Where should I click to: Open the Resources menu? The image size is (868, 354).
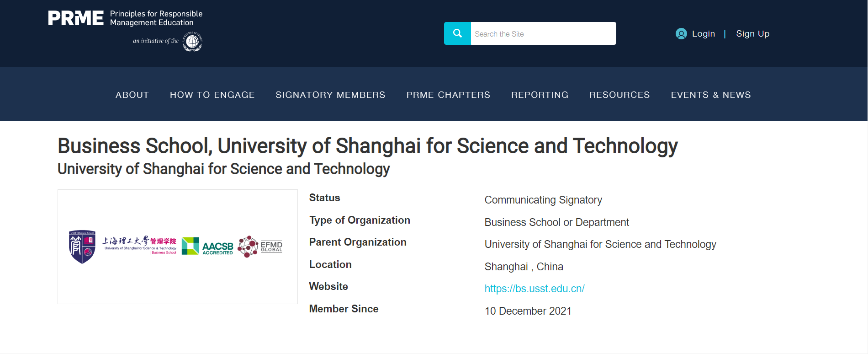click(x=619, y=95)
